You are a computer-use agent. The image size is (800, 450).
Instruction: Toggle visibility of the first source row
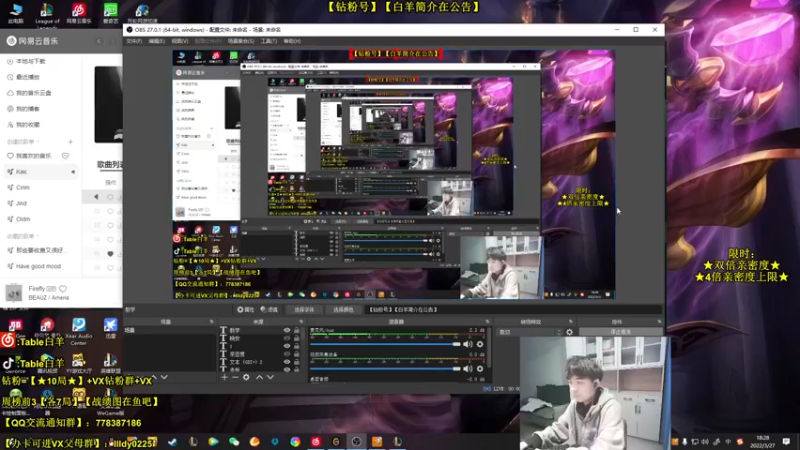point(287,331)
